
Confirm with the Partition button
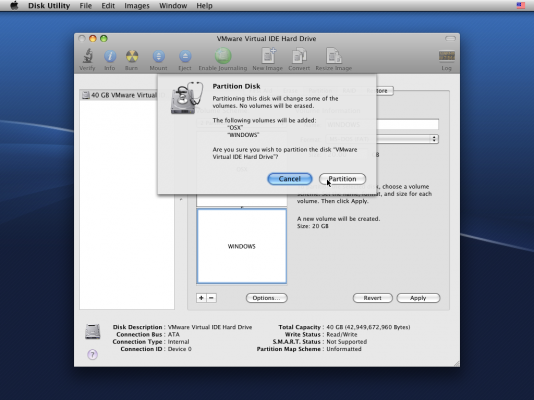[x=342, y=179]
